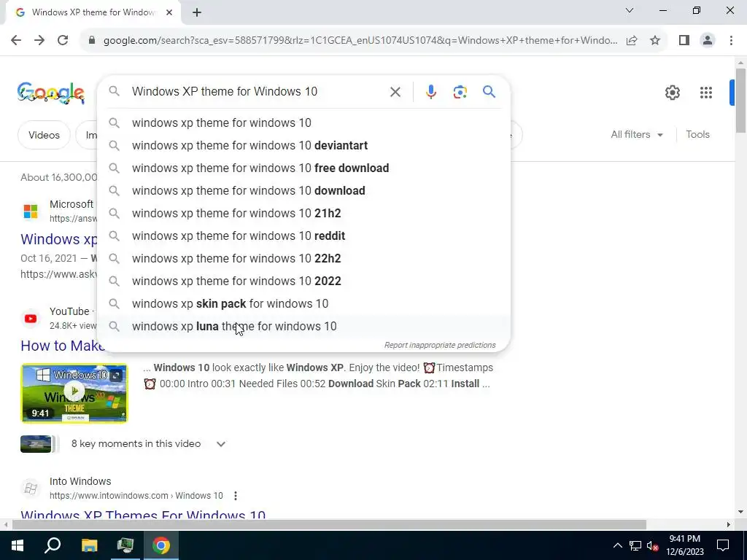Search by image with Google Lens

(460, 92)
